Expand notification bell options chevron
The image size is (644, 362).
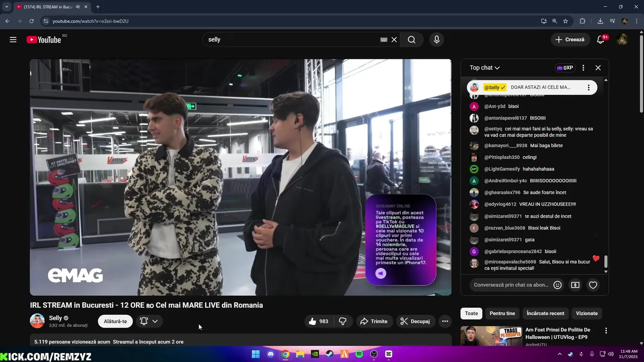[x=155, y=321]
